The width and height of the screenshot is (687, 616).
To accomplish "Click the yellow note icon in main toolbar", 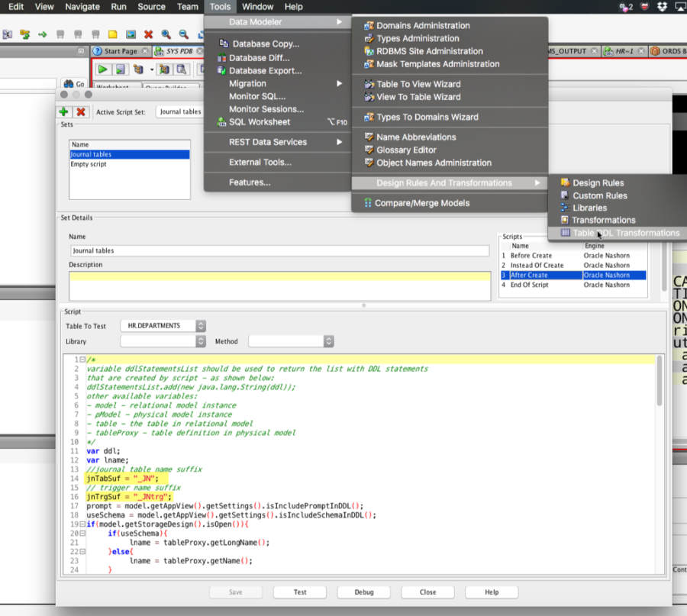I will point(113,34).
